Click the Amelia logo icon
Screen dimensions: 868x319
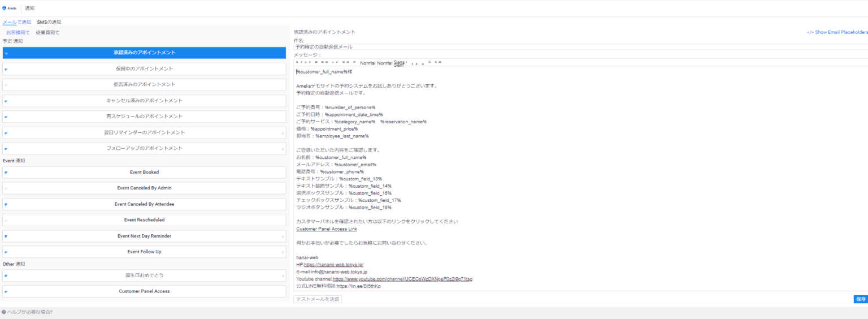(5, 8)
